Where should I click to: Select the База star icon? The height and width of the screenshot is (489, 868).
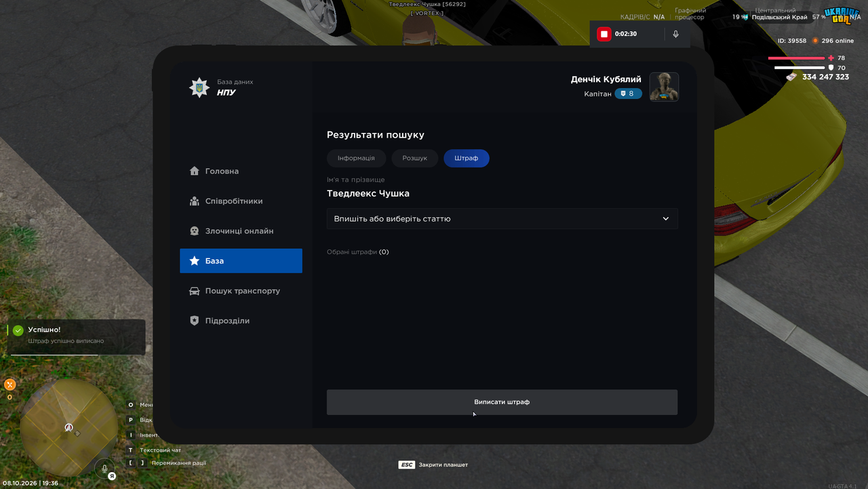(195, 260)
